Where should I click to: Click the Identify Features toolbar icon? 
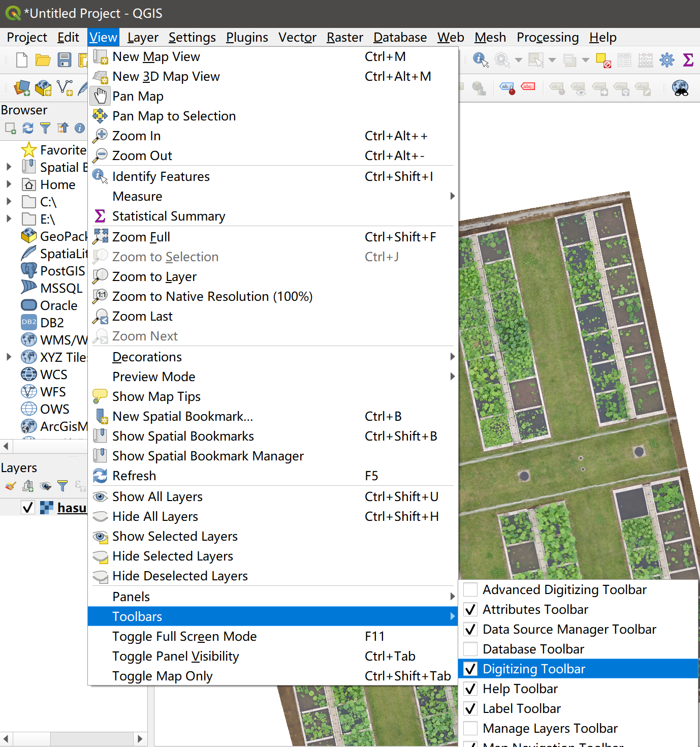click(481, 60)
